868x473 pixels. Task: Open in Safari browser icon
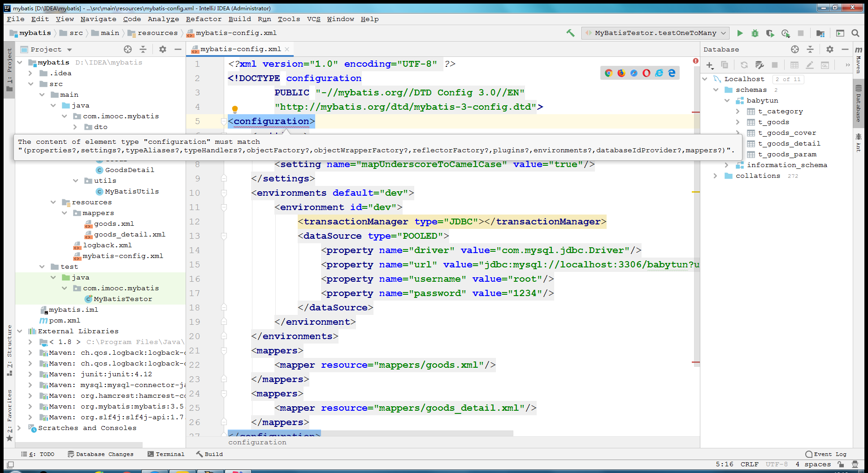click(x=634, y=73)
